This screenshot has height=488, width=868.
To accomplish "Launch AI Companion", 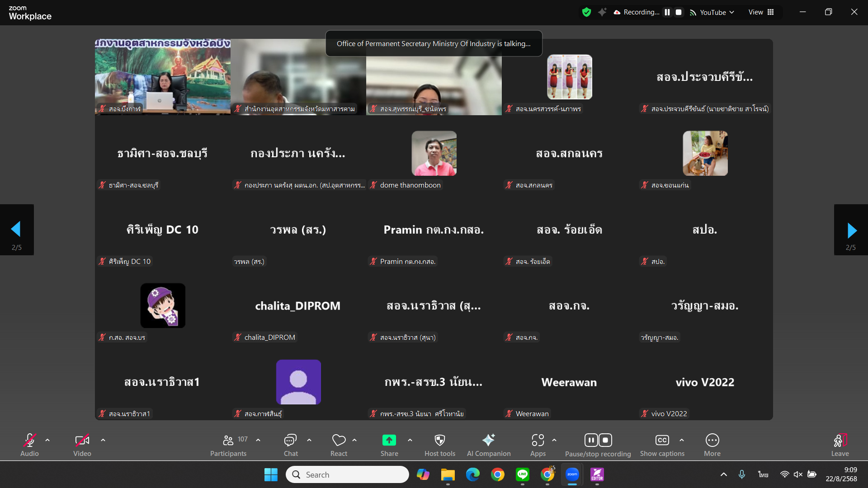I will point(488,441).
